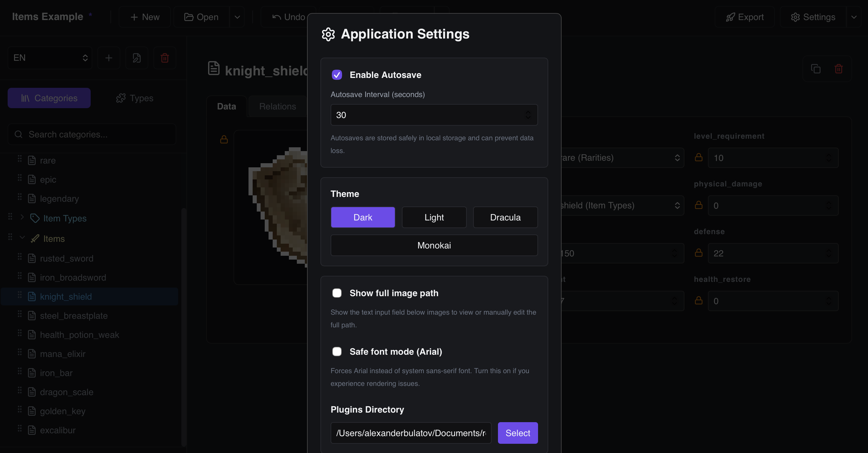Click the Open button in toolbar
Image resolution: width=868 pixels, height=453 pixels.
(201, 17)
